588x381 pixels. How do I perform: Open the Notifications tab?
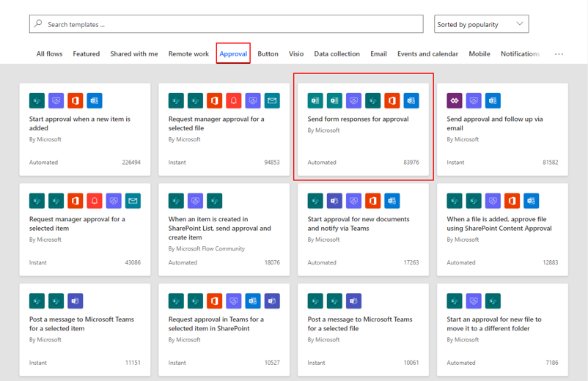[x=520, y=54]
